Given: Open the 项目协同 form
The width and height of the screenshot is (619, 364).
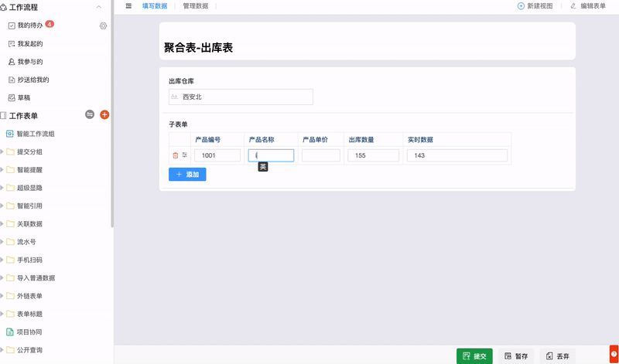Looking at the screenshot, I should pos(29,332).
